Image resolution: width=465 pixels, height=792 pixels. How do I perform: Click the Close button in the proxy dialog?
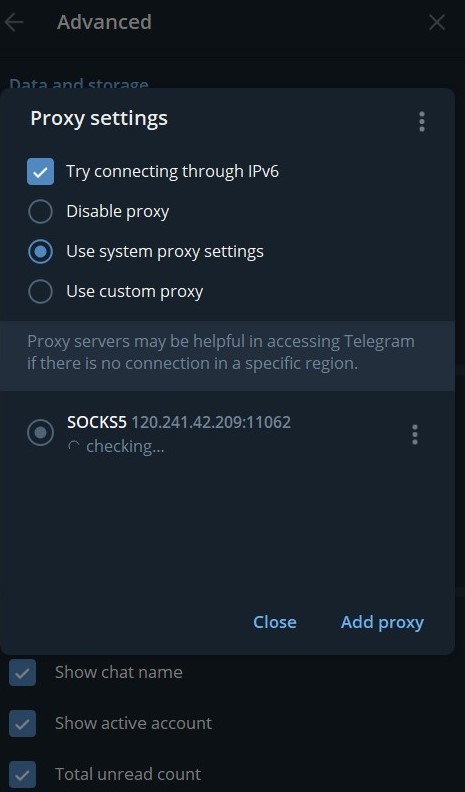tap(275, 622)
